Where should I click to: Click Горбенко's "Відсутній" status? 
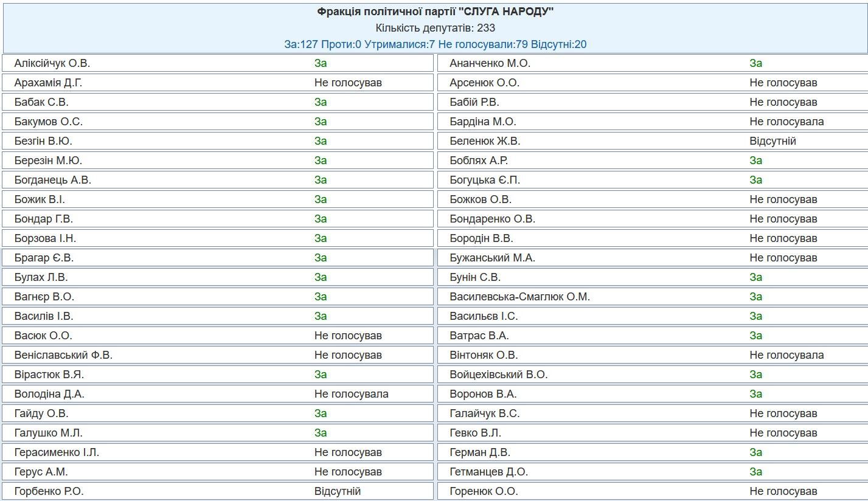pyautogui.click(x=338, y=491)
